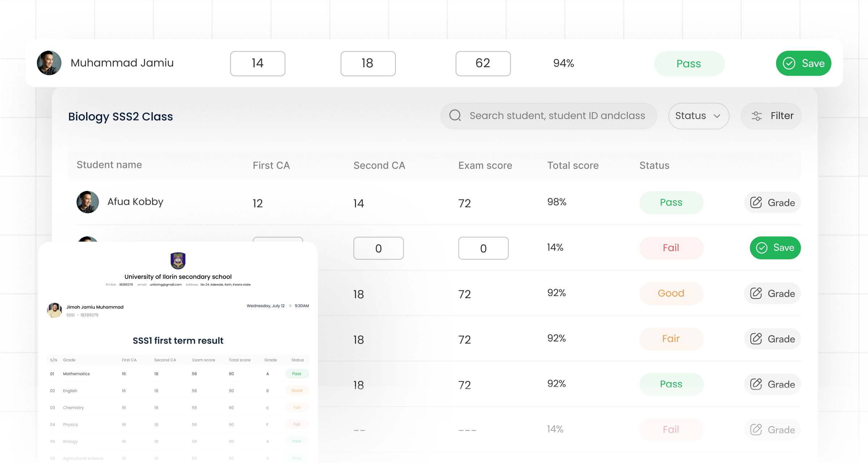Click Afua Kobby's profile avatar

88,202
